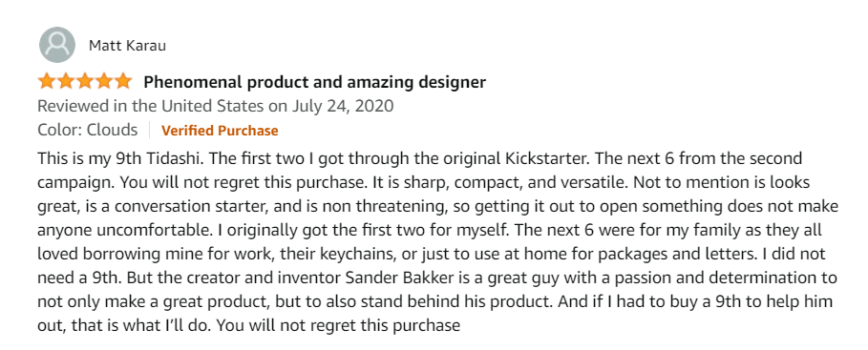The image size is (868, 350).
Task: Open reviewer name Matt Karau
Action: pyautogui.click(x=127, y=46)
